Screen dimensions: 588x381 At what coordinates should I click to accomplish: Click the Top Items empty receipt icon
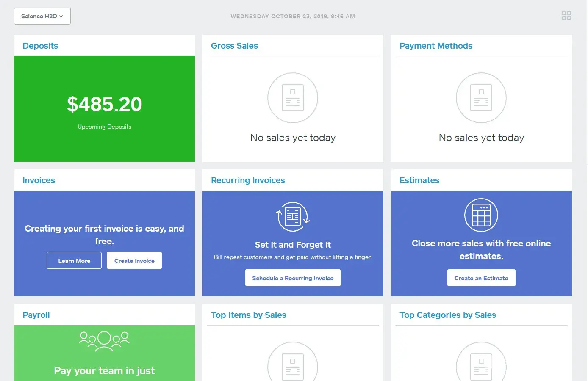pos(293,362)
